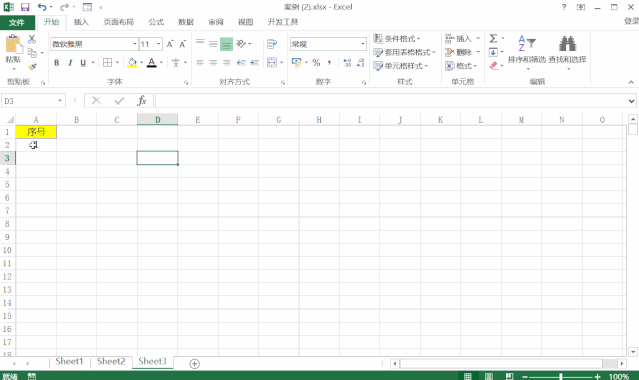Open the number format dropdown
The width and height of the screenshot is (639, 380).
[363, 44]
